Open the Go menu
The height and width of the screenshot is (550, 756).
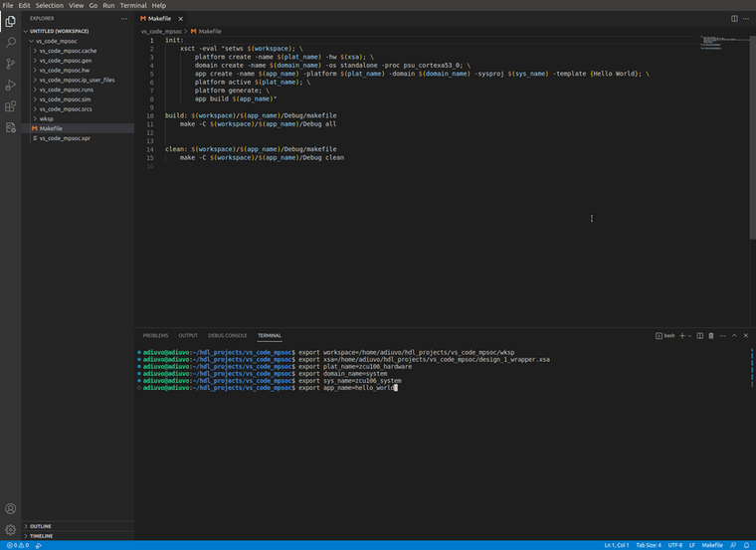(x=94, y=5)
